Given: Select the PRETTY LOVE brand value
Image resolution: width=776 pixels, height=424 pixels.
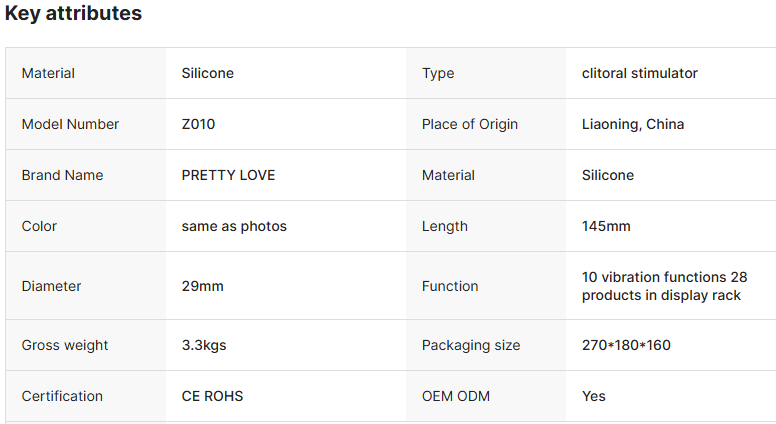Looking at the screenshot, I should point(228,175).
